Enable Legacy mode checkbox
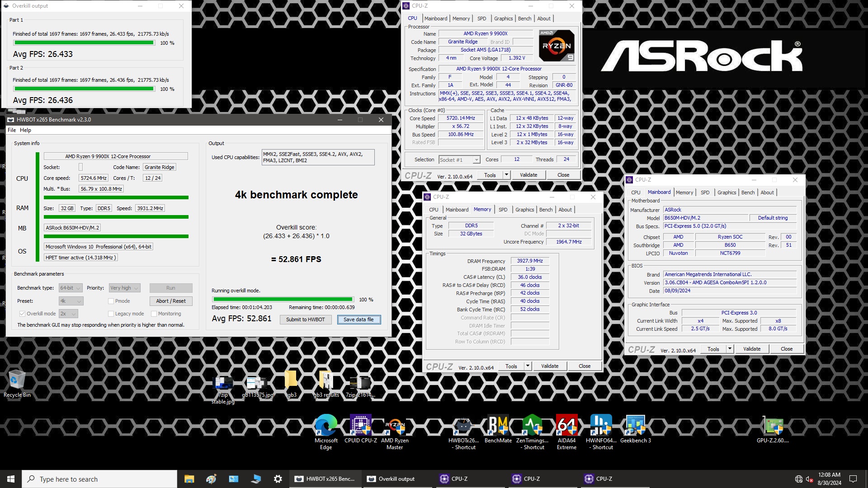 point(111,314)
